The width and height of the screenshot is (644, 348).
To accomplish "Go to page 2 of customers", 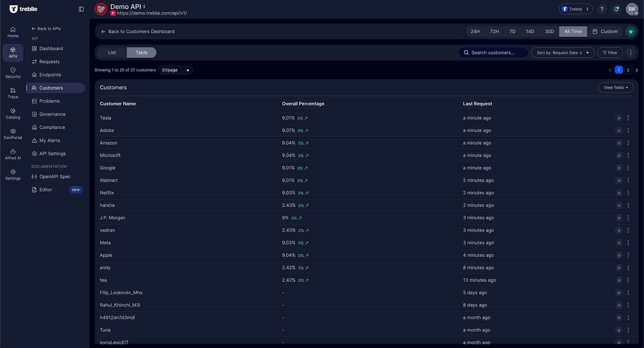I will pyautogui.click(x=628, y=70).
